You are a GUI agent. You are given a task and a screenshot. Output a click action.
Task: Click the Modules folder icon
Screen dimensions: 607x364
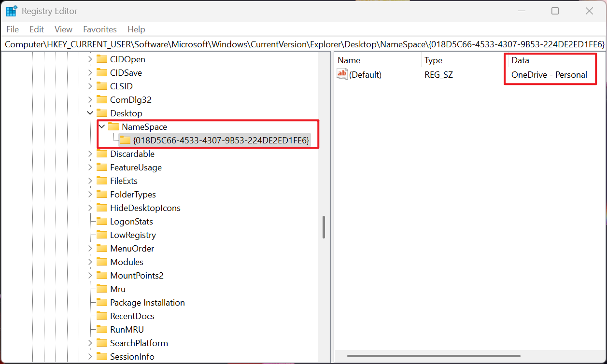pos(101,262)
